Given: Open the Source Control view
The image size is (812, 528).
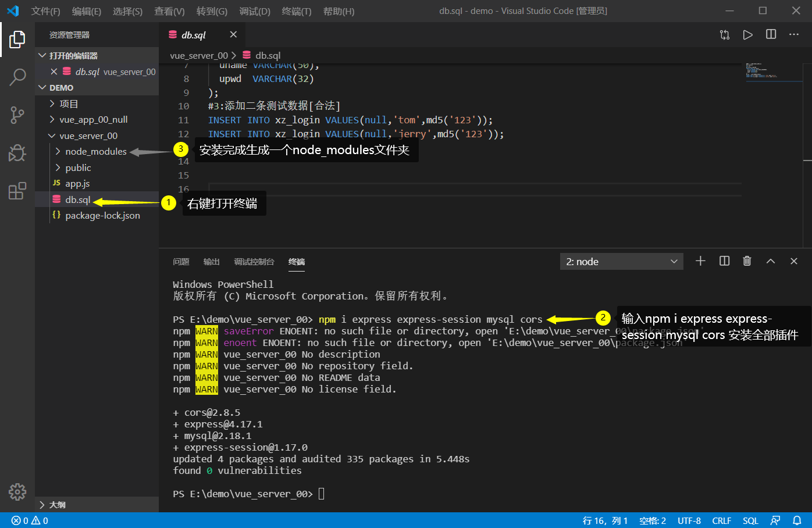Looking at the screenshot, I should click(x=17, y=115).
